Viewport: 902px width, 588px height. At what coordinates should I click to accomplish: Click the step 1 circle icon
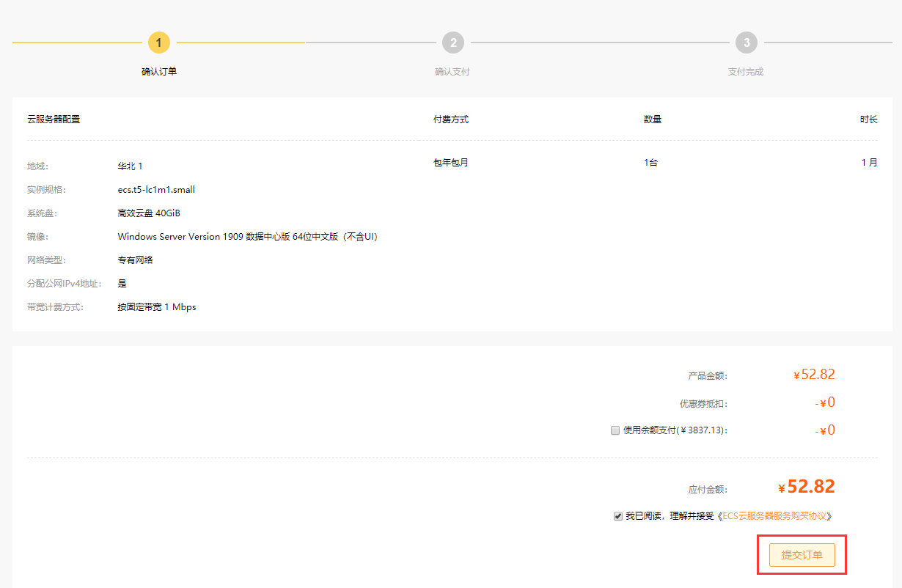click(x=159, y=43)
